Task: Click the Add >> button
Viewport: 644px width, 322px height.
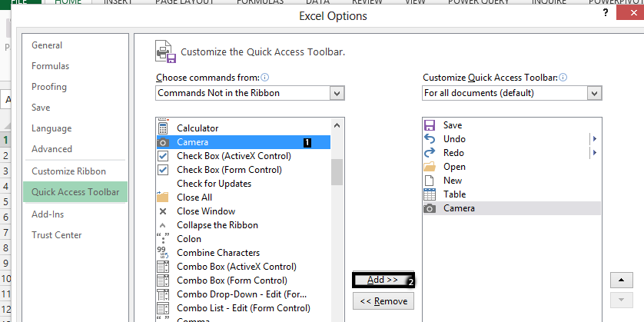Action: pyautogui.click(x=383, y=280)
